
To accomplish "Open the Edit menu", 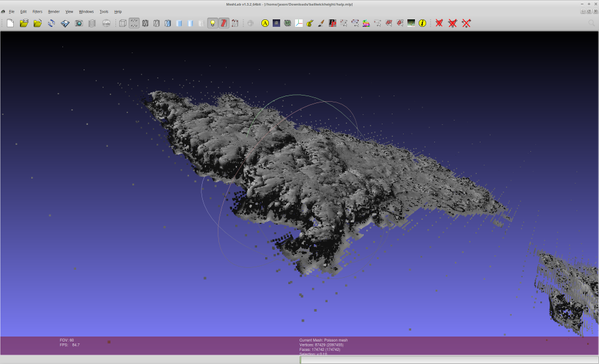I will 23,12.
